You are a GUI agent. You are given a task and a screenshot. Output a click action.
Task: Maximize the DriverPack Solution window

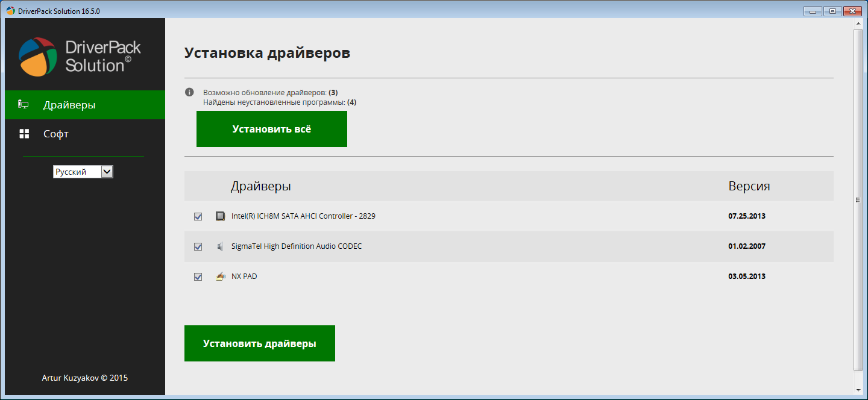[x=832, y=11]
